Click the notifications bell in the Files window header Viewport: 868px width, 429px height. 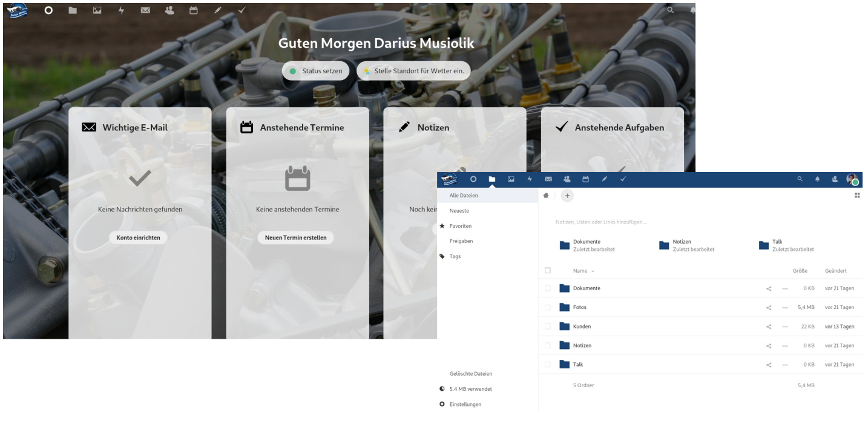(x=817, y=179)
